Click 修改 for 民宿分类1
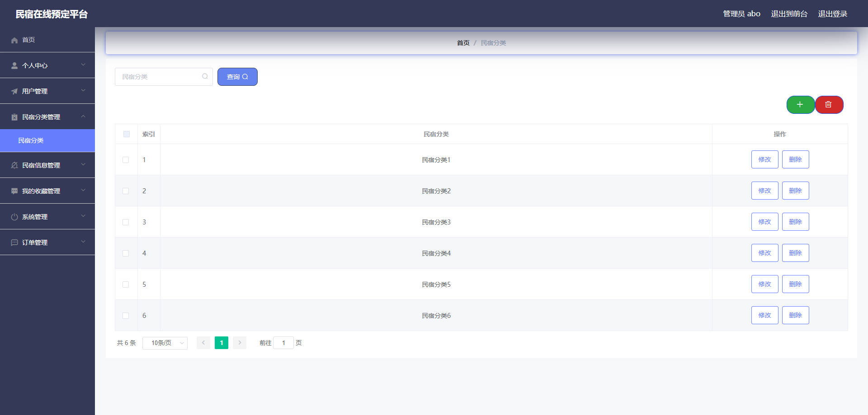868x415 pixels. coord(765,159)
